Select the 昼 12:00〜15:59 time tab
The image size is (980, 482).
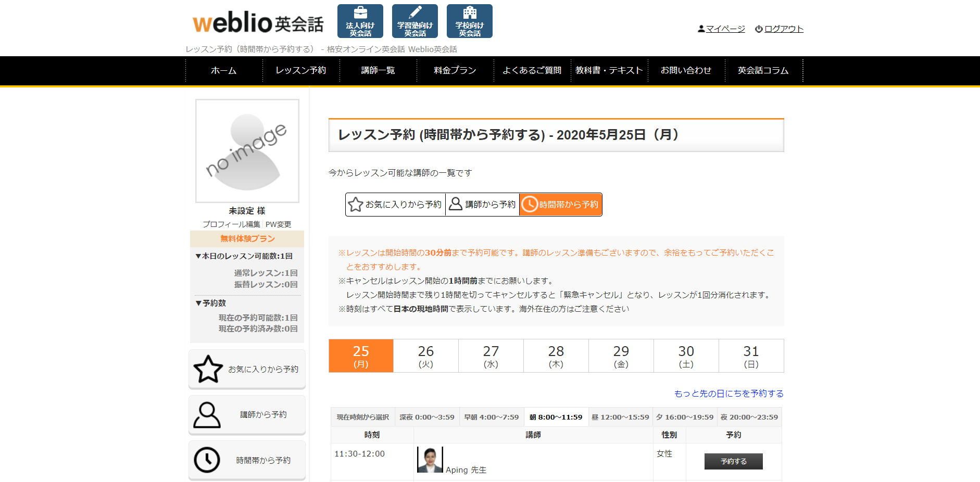click(x=621, y=417)
